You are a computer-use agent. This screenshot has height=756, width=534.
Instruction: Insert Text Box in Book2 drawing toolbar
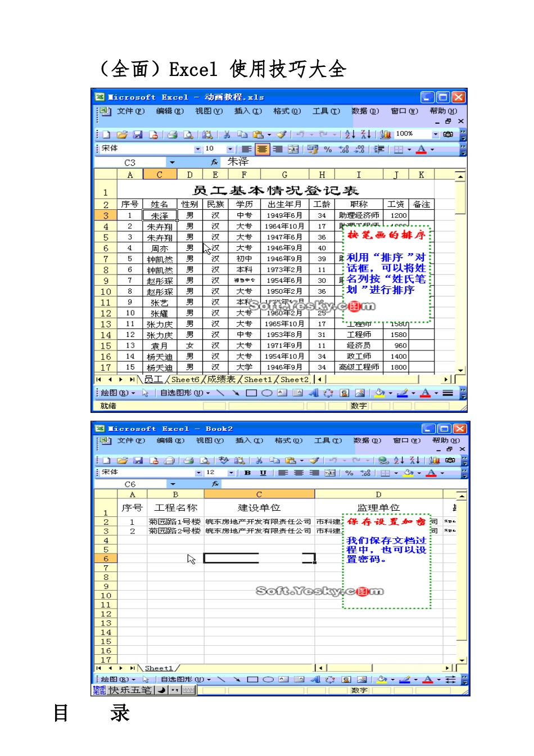click(284, 679)
